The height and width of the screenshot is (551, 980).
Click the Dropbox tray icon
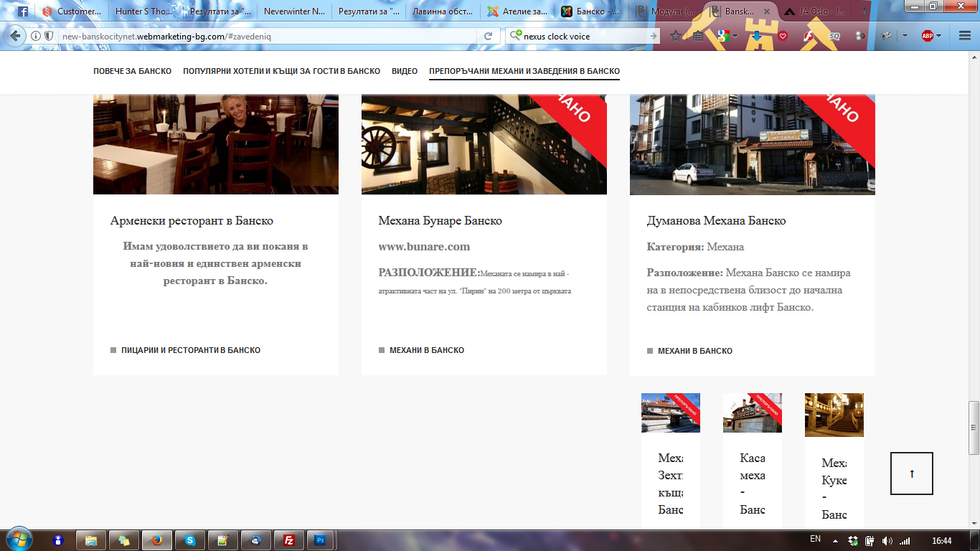[853, 541]
